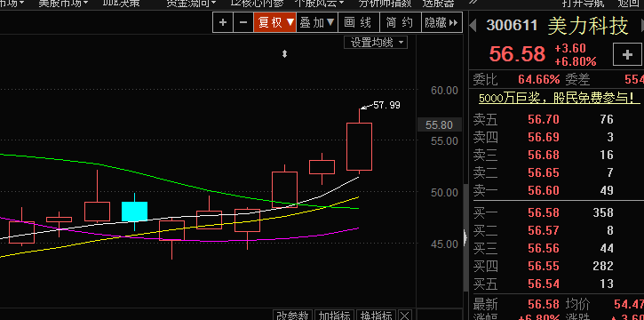This screenshot has width=644, height=320.
Task: Toggle 隐藏 to hide side panel
Action: 442,22
